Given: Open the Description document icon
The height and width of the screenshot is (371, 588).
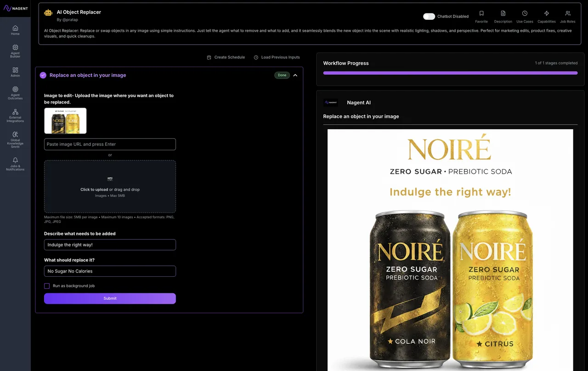Looking at the screenshot, I should coord(503,13).
